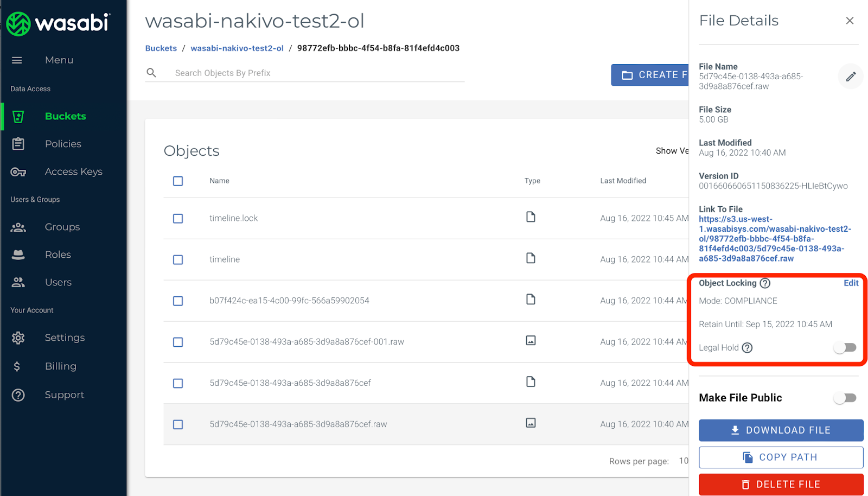
Task: Click the pencil edit file name icon
Action: pyautogui.click(x=850, y=77)
